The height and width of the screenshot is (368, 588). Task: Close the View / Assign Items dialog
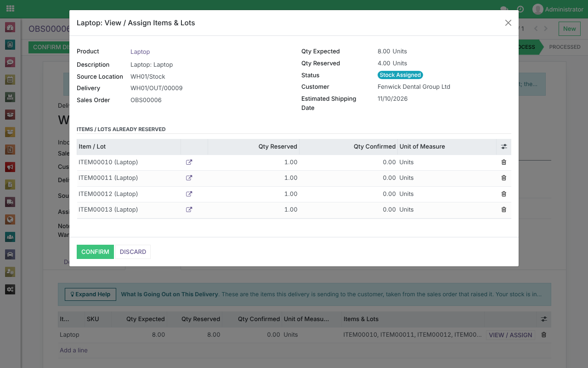pos(508,23)
